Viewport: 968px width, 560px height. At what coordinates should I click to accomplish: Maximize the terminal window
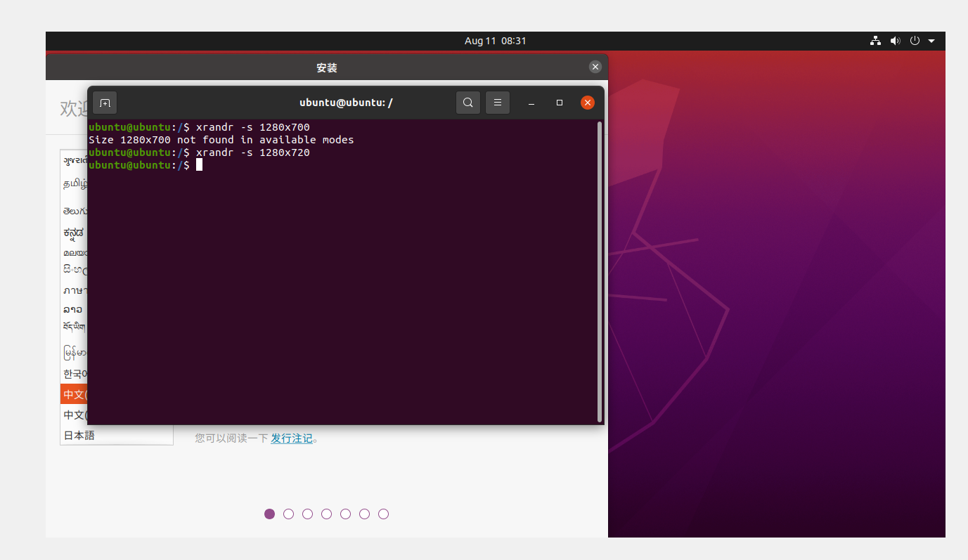click(x=560, y=103)
